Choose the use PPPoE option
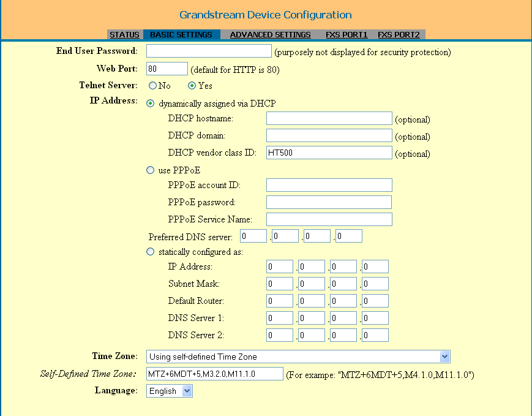The height and width of the screenshot is (416, 532). [151, 170]
